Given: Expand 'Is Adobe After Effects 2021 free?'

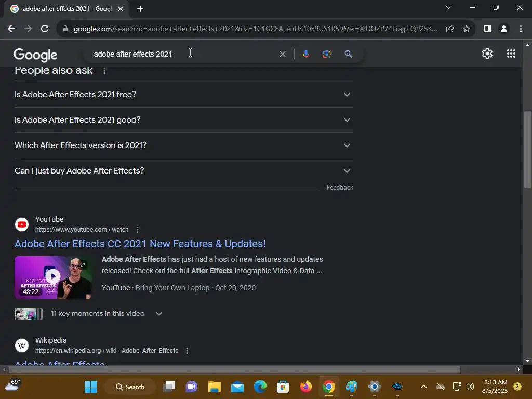Looking at the screenshot, I should pos(183,95).
